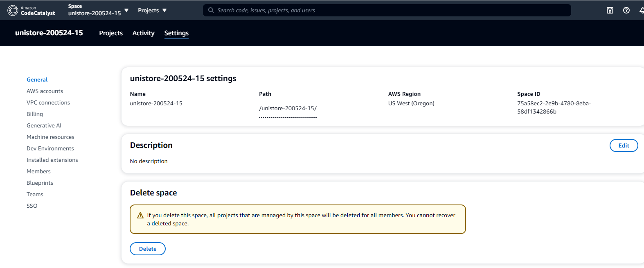Click the unistore-200524-15 settings heading
This screenshot has height=268, width=644.
[x=183, y=78]
